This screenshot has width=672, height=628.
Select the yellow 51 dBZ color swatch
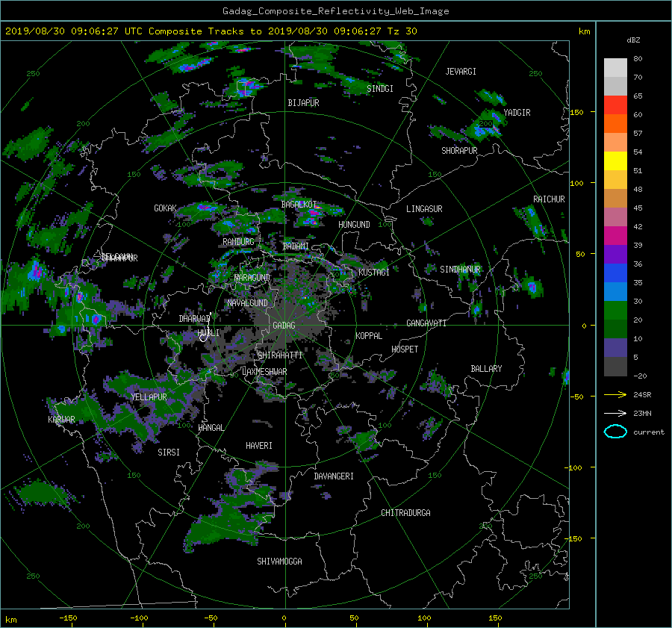point(615,161)
